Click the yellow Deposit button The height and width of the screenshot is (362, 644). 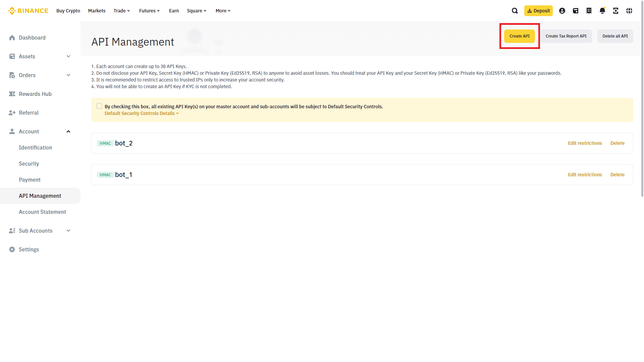coord(538,11)
